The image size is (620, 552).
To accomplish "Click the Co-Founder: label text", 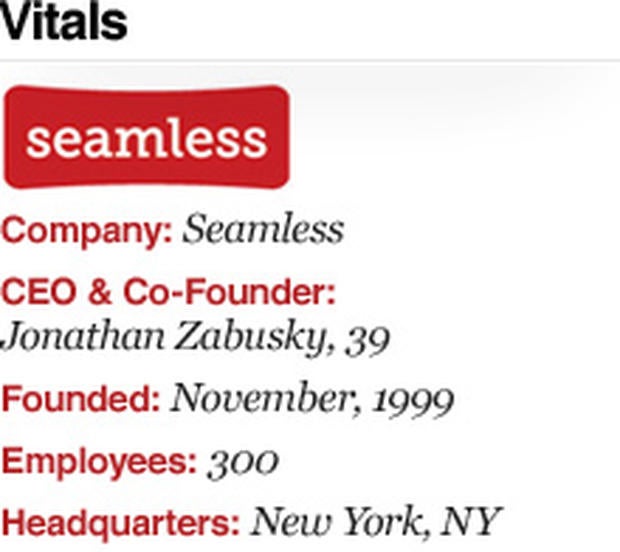I will click(x=229, y=291).
